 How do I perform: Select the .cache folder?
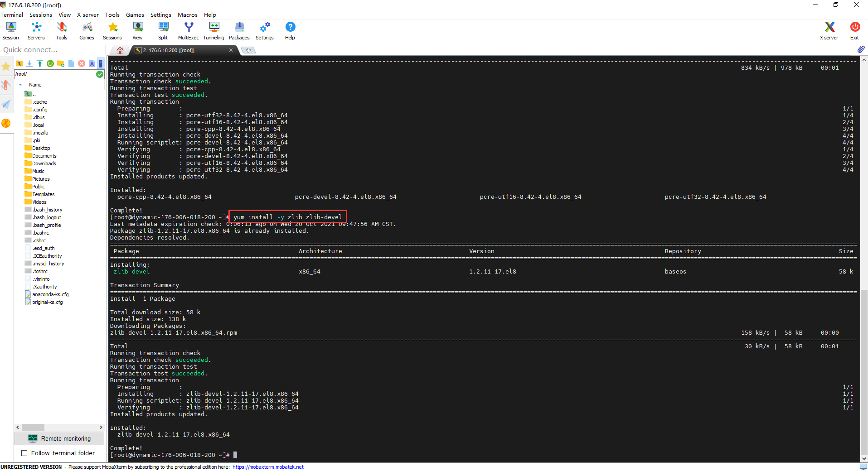(36, 102)
